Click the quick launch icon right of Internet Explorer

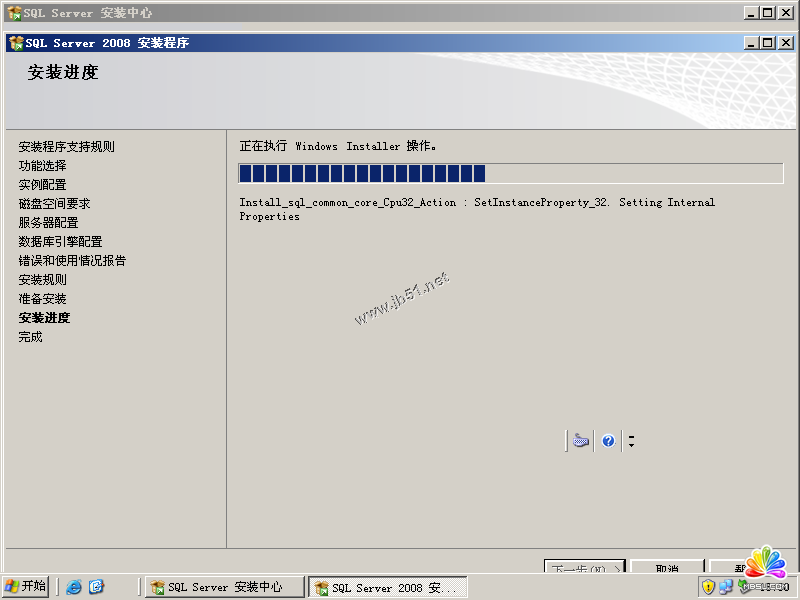(96, 587)
